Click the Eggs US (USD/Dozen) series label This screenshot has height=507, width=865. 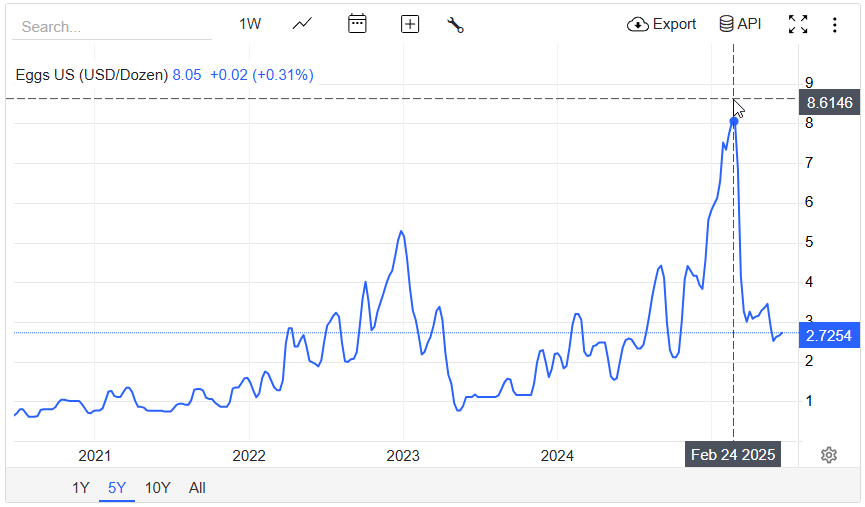(92, 75)
